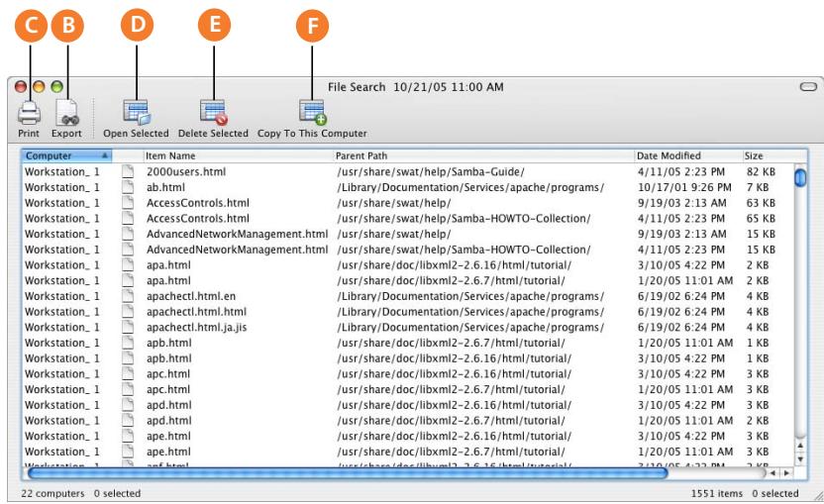Image resolution: width=824 pixels, height=504 pixels.
Task: Click the Copy To This Computer icon
Action: [312, 112]
